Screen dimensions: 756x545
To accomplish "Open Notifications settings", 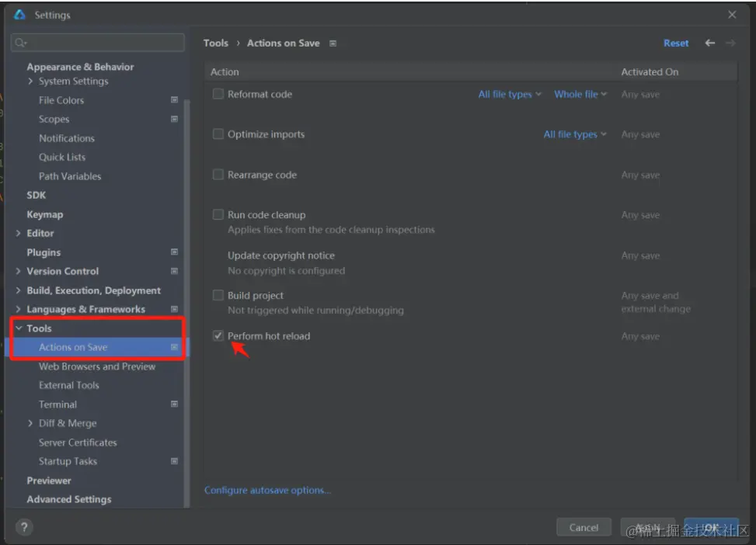I will click(67, 138).
